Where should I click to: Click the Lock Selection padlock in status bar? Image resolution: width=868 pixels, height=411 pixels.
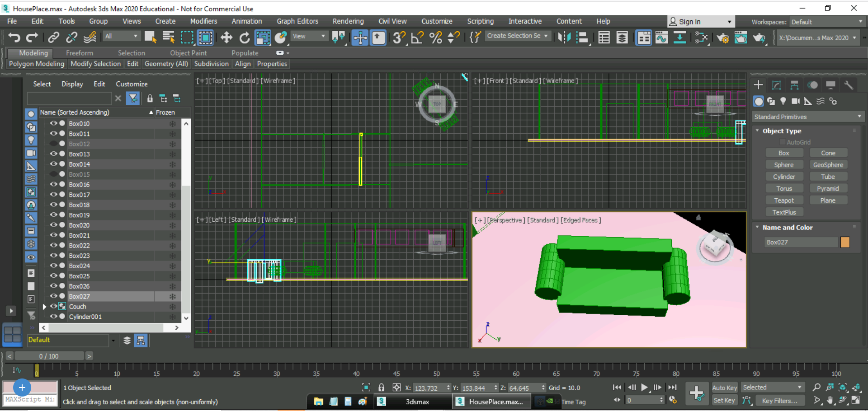click(381, 388)
